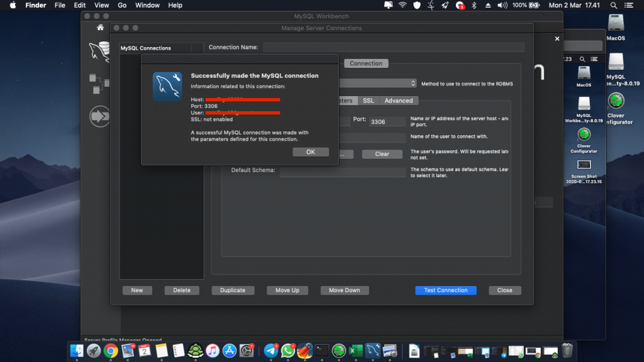The width and height of the screenshot is (644, 362).
Task: Open the migration wizard arrow icon in sidebar
Action: [99, 116]
